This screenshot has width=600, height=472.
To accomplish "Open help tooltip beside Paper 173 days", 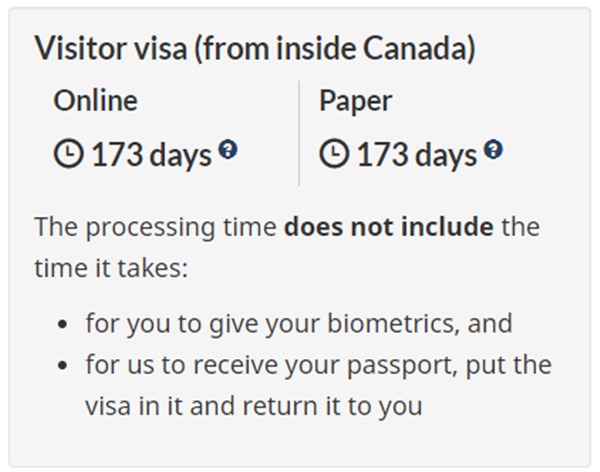I will 493,149.
